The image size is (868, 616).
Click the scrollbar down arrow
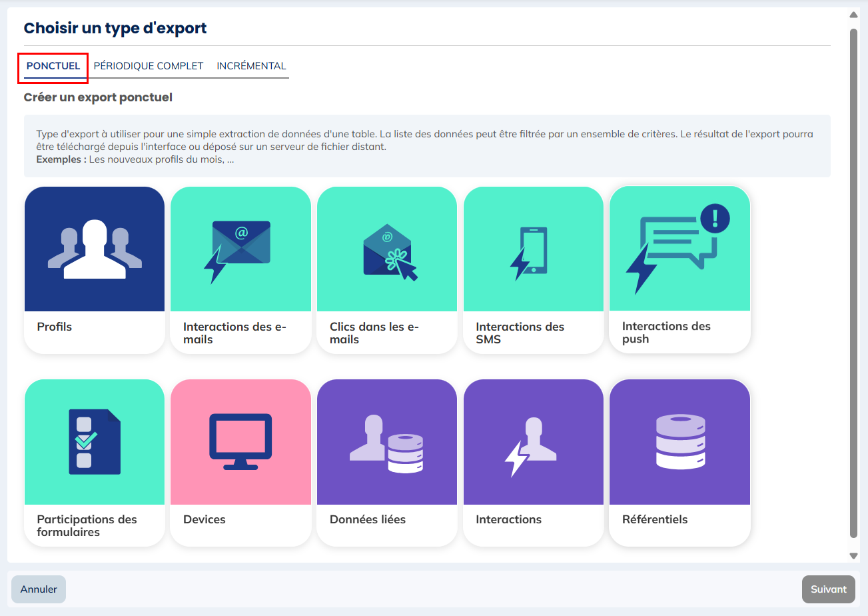(854, 555)
